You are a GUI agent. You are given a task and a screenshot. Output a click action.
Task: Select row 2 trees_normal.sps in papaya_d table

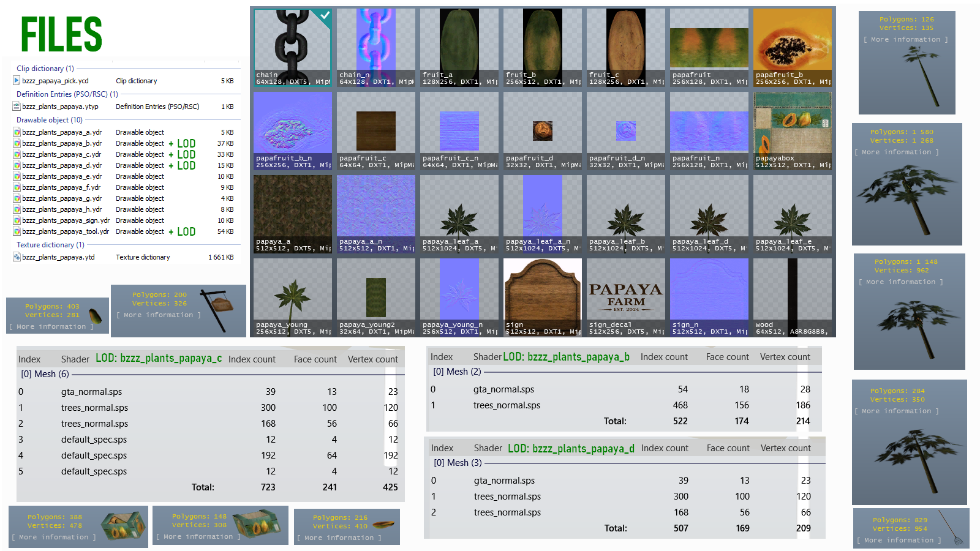pos(622,512)
